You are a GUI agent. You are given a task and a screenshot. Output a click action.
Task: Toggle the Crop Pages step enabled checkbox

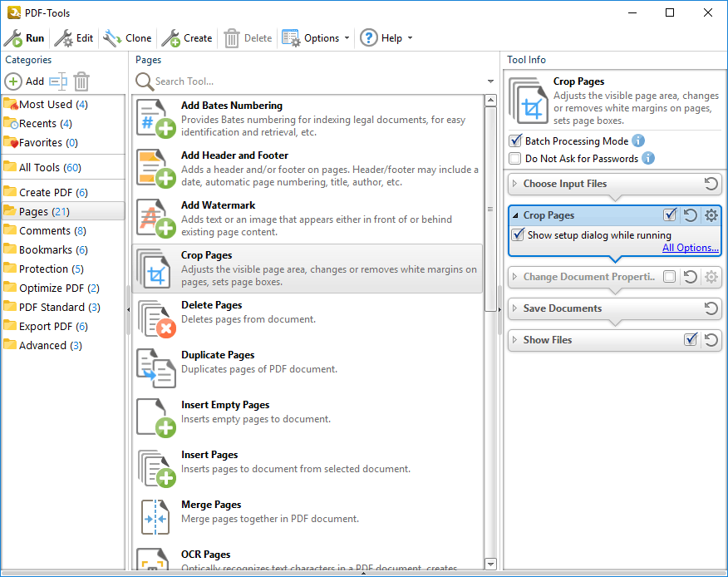point(670,215)
